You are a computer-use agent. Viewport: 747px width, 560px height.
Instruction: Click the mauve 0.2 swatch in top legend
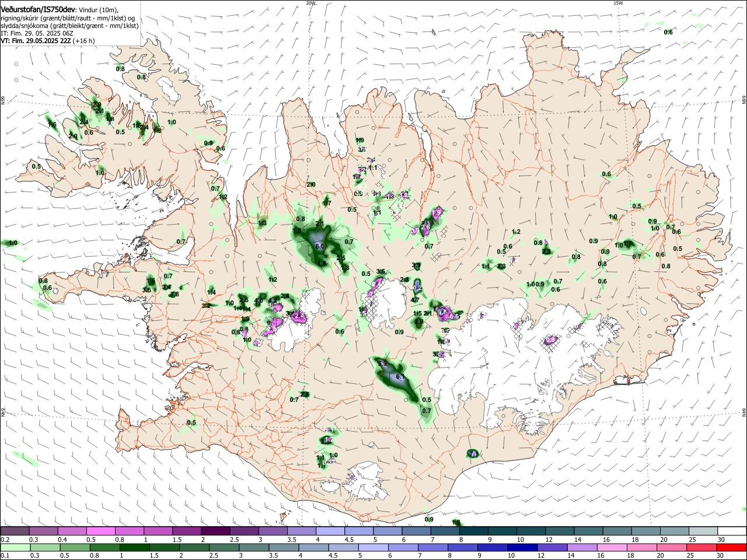15,531
